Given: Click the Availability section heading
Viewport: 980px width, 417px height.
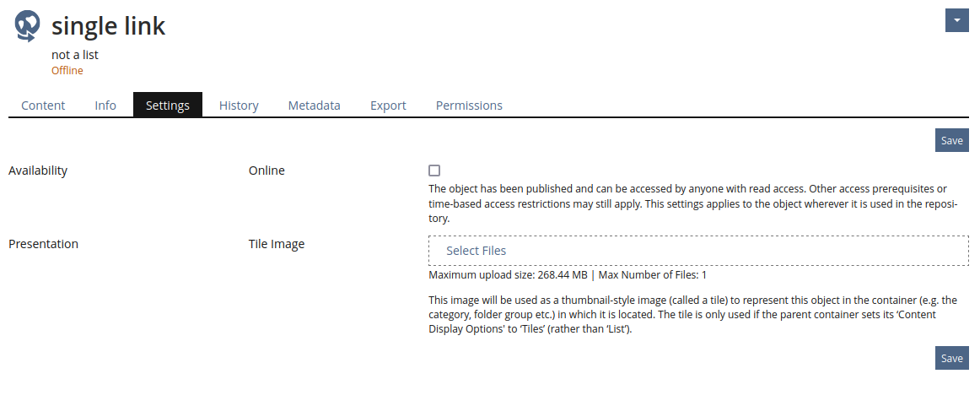Looking at the screenshot, I should pyautogui.click(x=38, y=171).
